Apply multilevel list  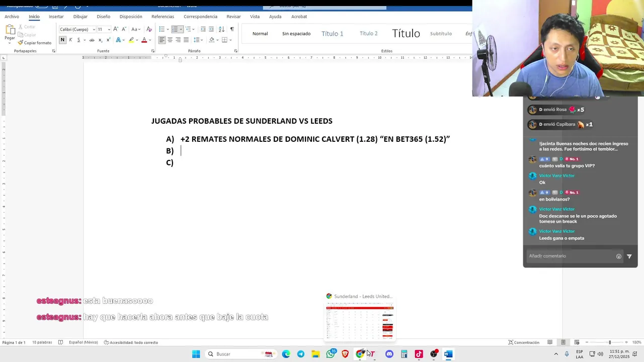coord(189,29)
